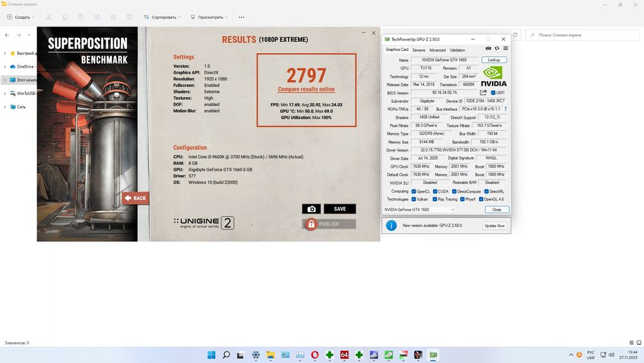Click the Explorer search field
The image size is (644, 363).
pos(582,35)
